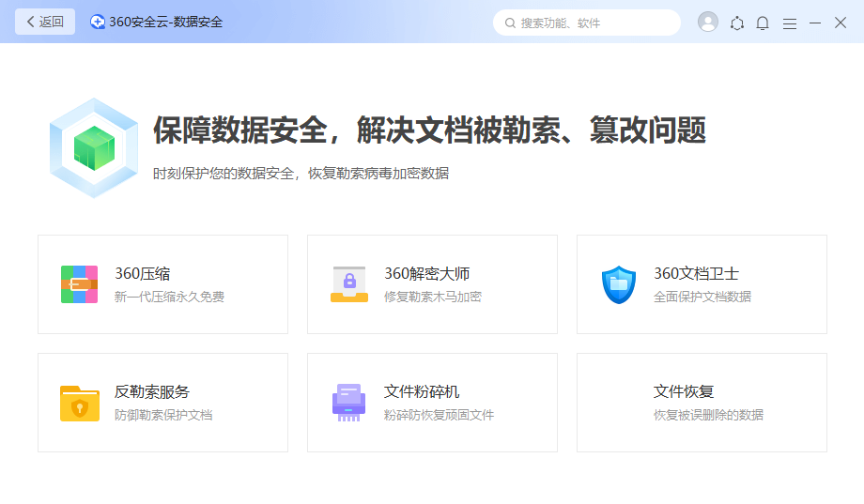Close the 360 window
The image size is (864, 504).
tap(841, 23)
